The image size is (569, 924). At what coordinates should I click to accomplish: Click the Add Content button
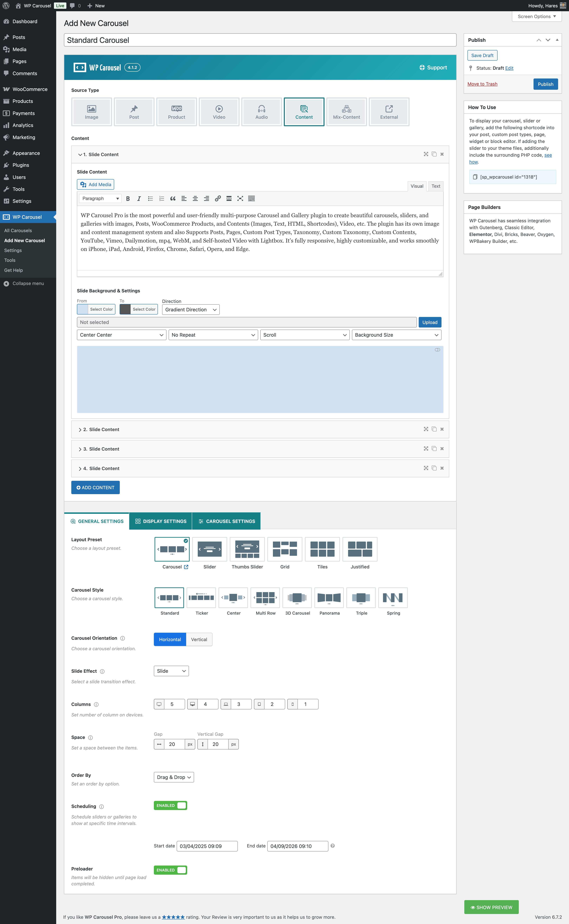click(x=96, y=488)
